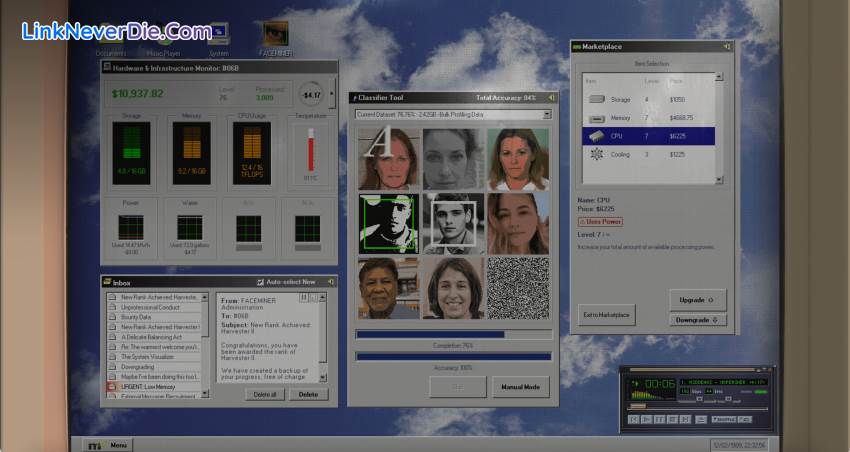850x452 pixels.
Task: Click Delete all in the Inbox
Action: (x=265, y=394)
